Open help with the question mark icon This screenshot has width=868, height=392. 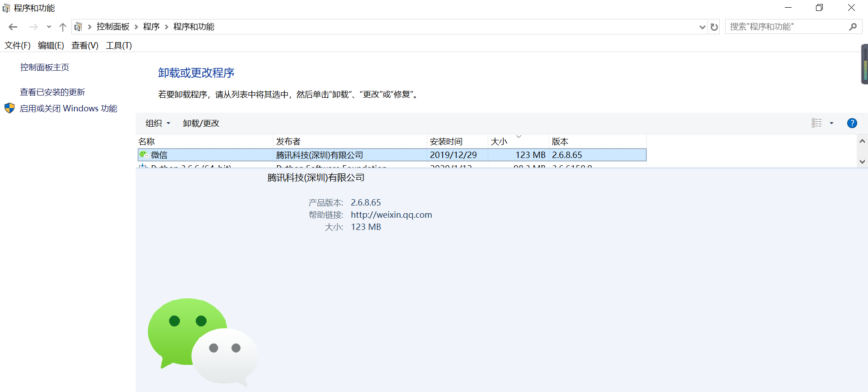852,123
